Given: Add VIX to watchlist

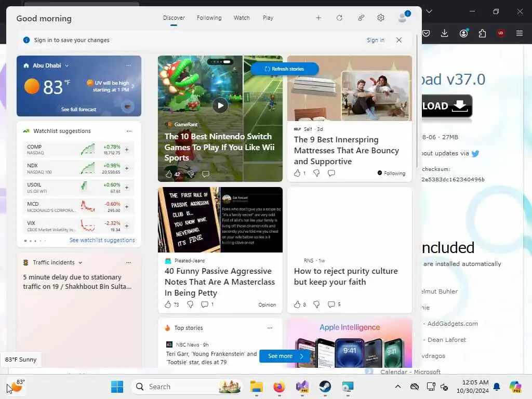Looking at the screenshot, I should (x=127, y=225).
